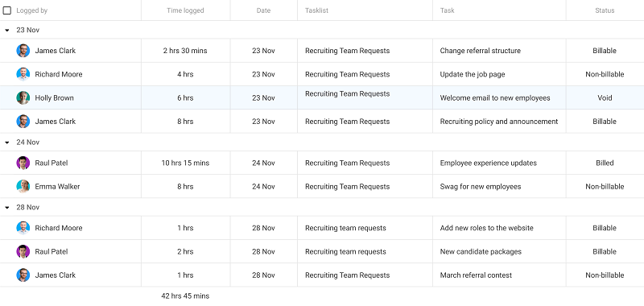Sort by the Task column header

click(x=448, y=10)
